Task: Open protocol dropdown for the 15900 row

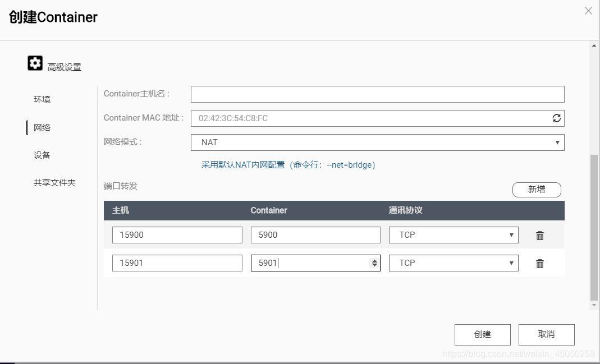Action: 454,235
